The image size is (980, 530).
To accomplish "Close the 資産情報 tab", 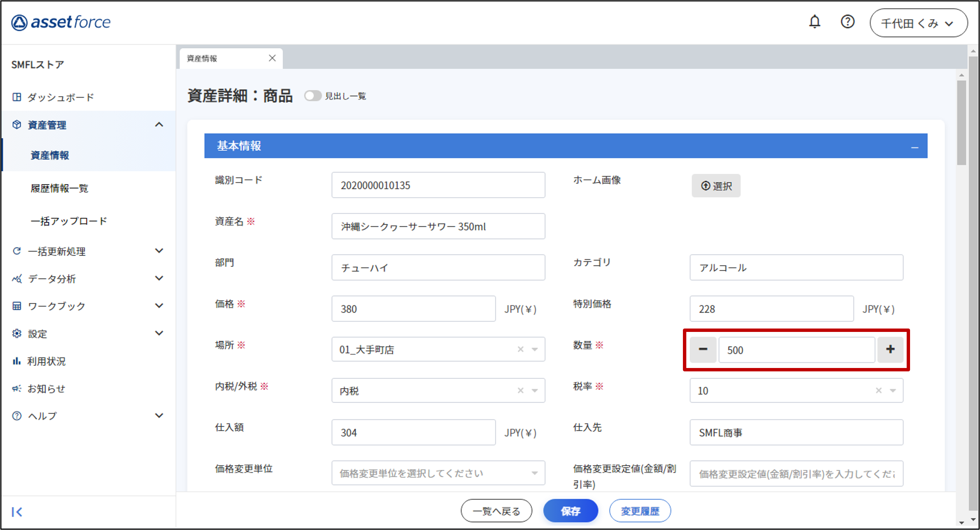I will click(x=272, y=58).
